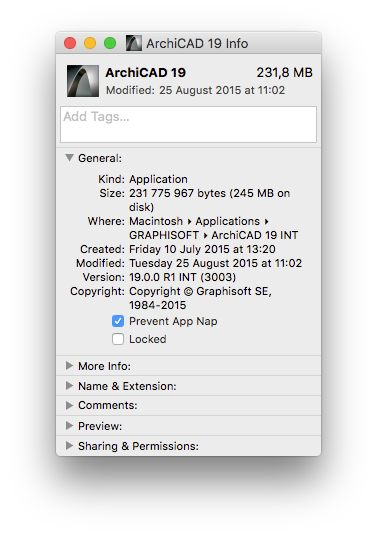Expand the Preview section
This screenshot has width=377, height=536.
tap(69, 426)
